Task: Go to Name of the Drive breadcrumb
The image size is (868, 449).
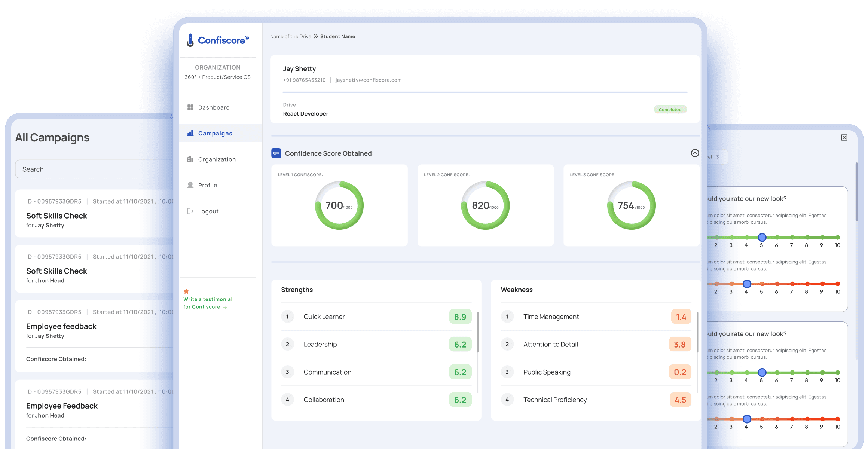Action: tap(291, 36)
